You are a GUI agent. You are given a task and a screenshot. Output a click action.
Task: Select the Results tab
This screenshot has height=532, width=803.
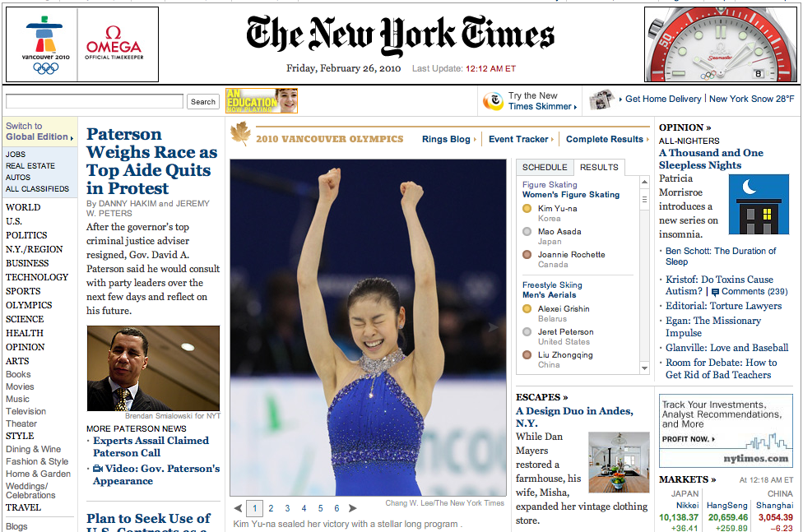tap(599, 167)
